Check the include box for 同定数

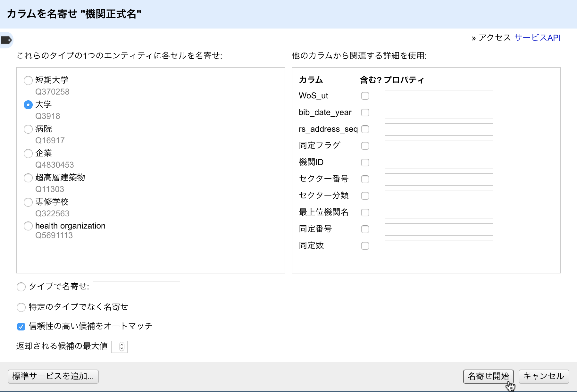(365, 246)
